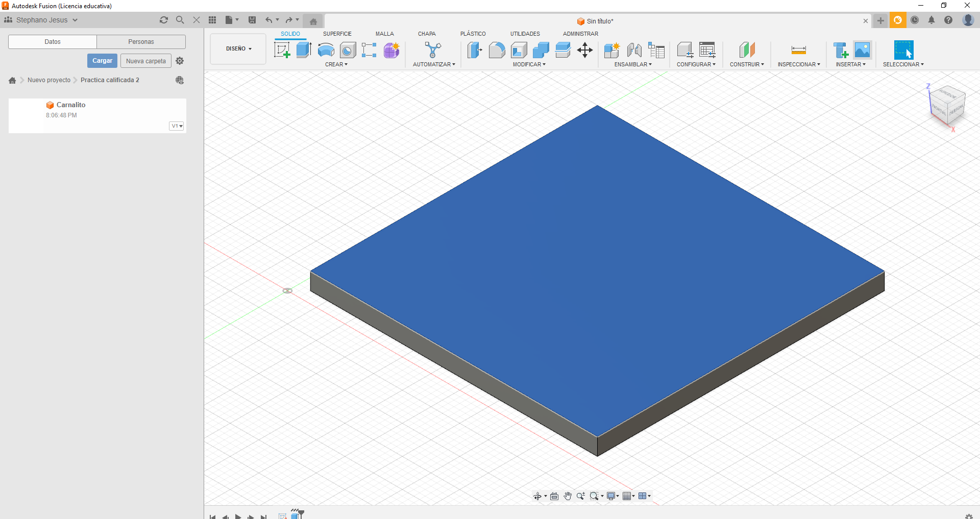Select the Combine tool
Screen dimensions: 980x519
[541, 50]
